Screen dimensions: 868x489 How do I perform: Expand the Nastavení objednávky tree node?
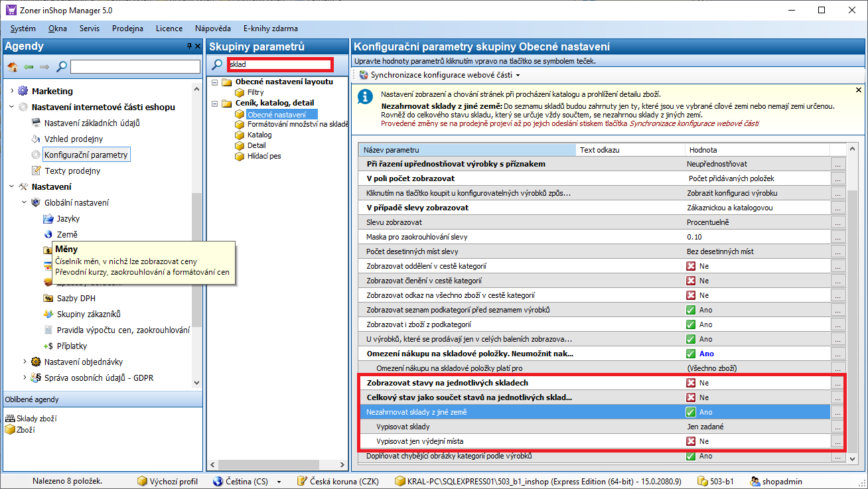25,362
